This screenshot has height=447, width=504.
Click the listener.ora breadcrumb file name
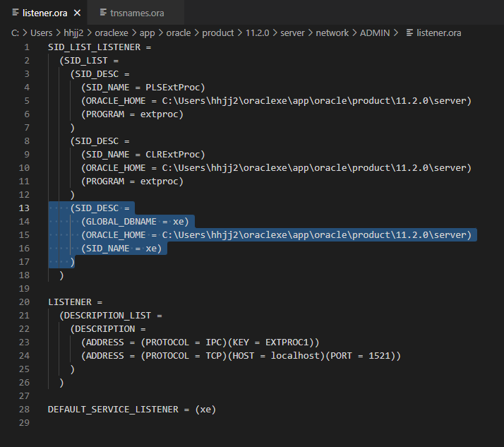click(439, 32)
